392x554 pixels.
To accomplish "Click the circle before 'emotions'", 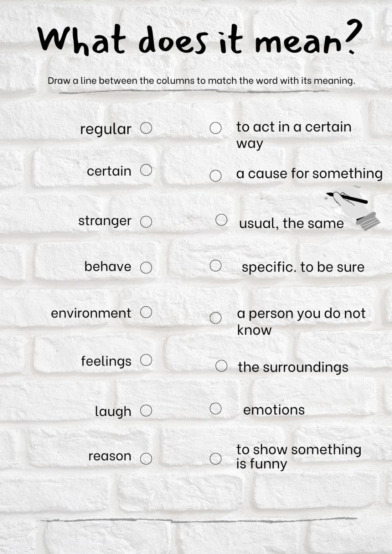I will [x=216, y=409].
